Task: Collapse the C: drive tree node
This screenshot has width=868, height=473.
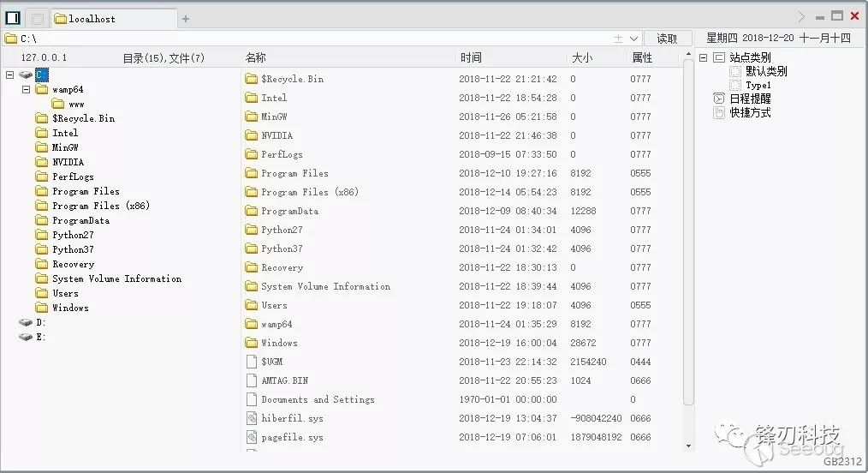Action: (x=9, y=75)
